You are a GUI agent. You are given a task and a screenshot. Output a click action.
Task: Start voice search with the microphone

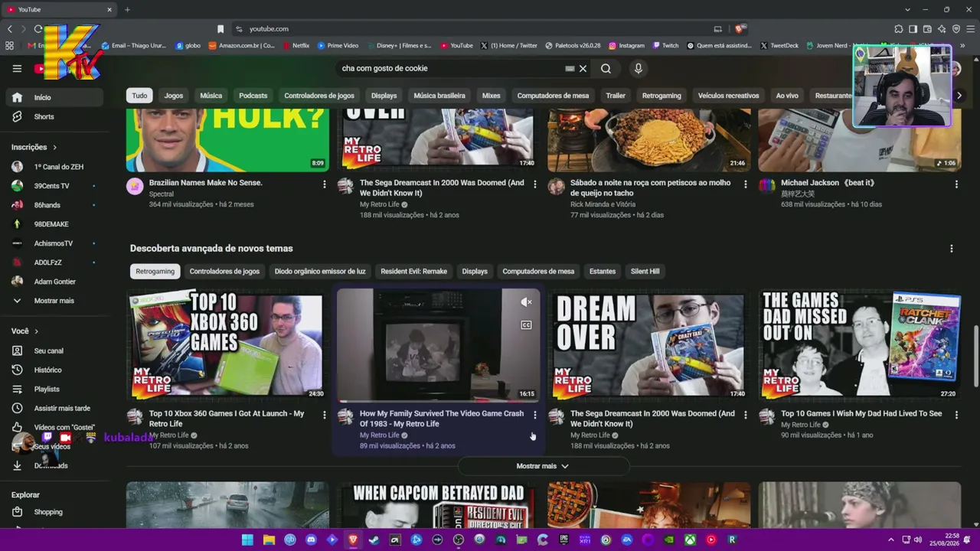coord(638,68)
